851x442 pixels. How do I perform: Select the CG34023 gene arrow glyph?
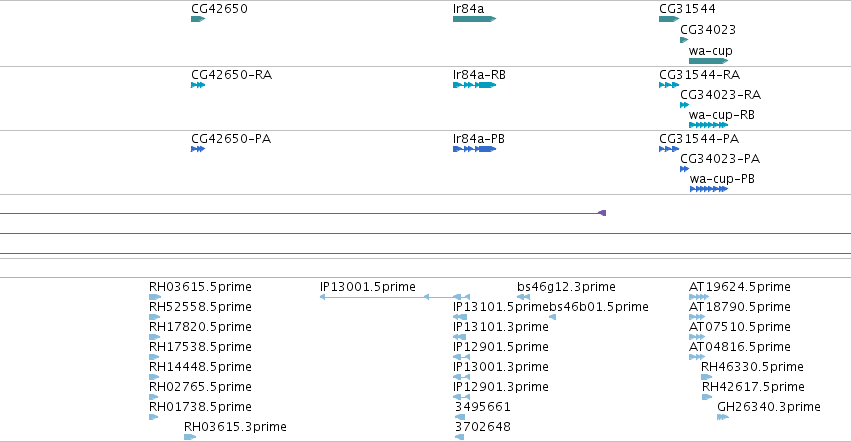pyautogui.click(x=684, y=40)
